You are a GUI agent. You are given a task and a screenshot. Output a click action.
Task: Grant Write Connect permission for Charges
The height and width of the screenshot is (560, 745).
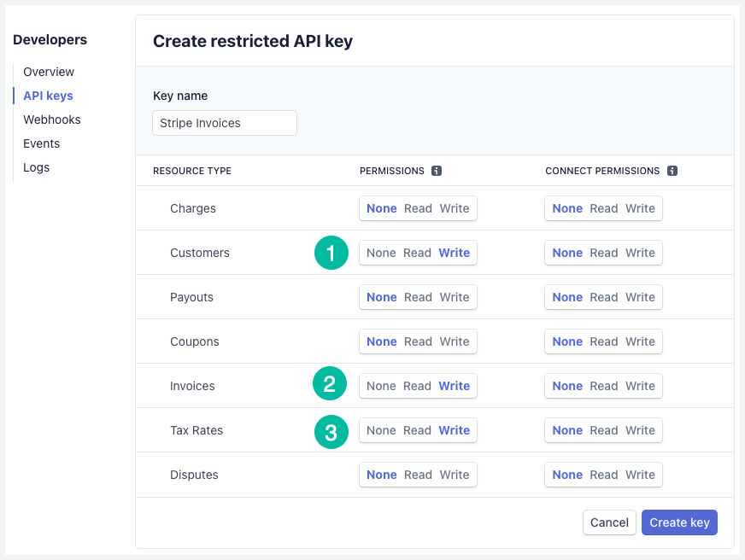click(x=639, y=208)
